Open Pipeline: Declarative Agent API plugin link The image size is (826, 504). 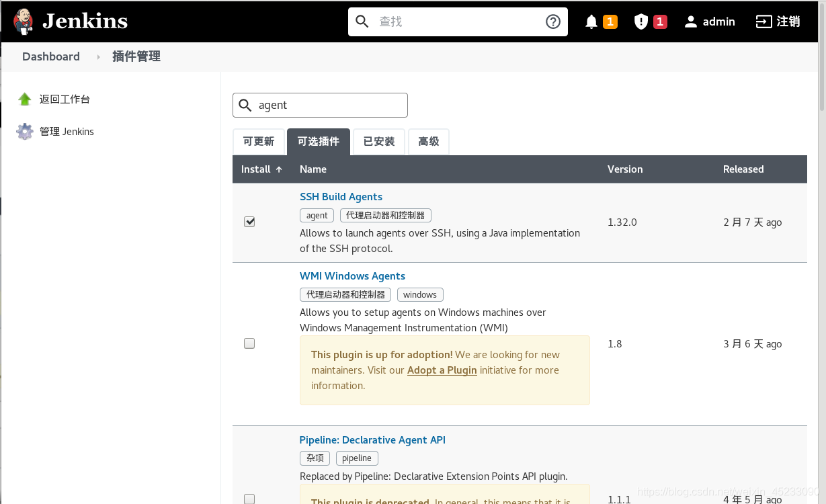click(x=372, y=440)
